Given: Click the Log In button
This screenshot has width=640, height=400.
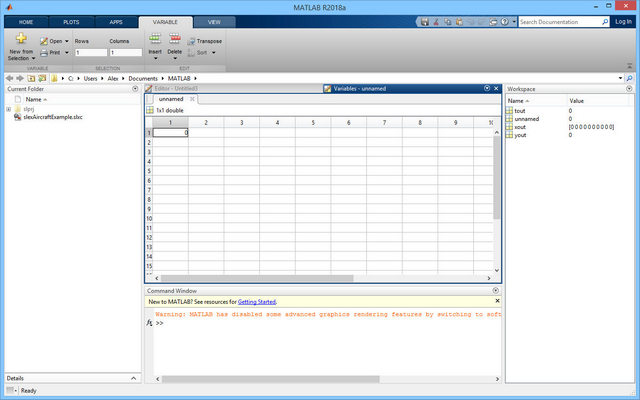Looking at the screenshot, I should [x=622, y=21].
